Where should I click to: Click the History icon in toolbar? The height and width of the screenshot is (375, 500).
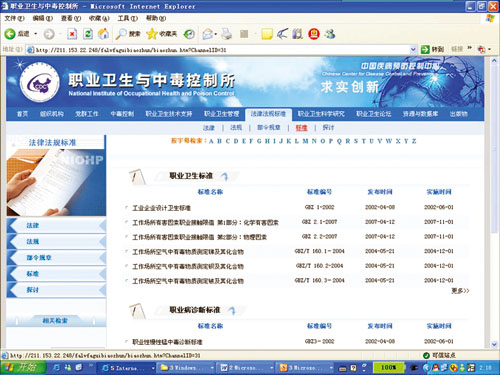pyautogui.click(x=190, y=34)
